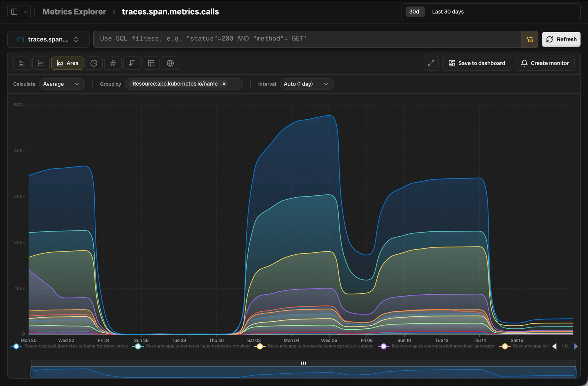Select the Area chart type
Screen dimensions: 588x386
[x=67, y=63]
